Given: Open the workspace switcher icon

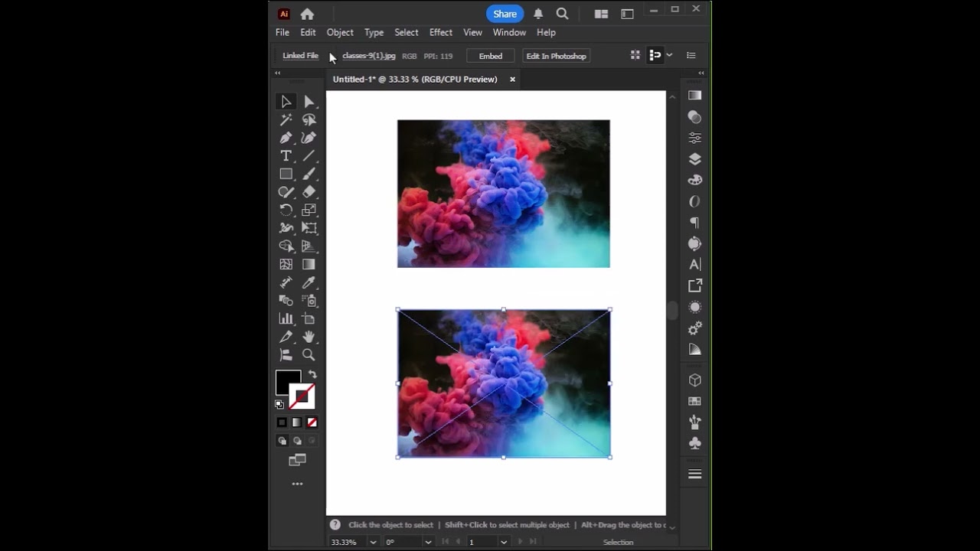Looking at the screenshot, I should (627, 14).
